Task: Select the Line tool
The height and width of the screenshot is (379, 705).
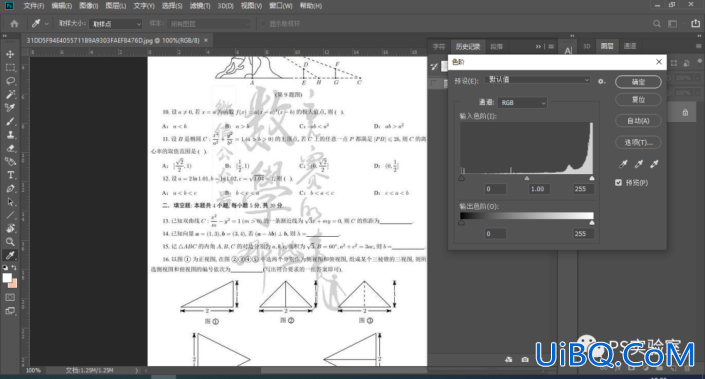Action: (x=10, y=215)
